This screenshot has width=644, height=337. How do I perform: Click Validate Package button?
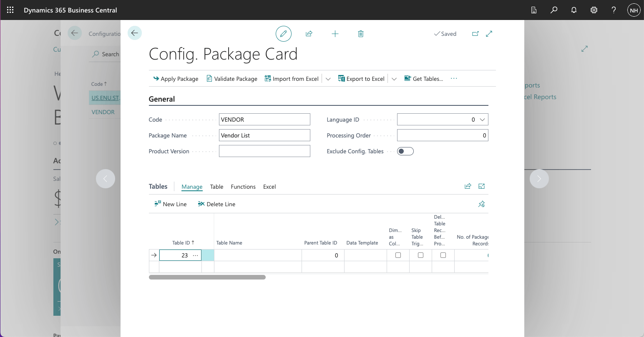pos(232,79)
